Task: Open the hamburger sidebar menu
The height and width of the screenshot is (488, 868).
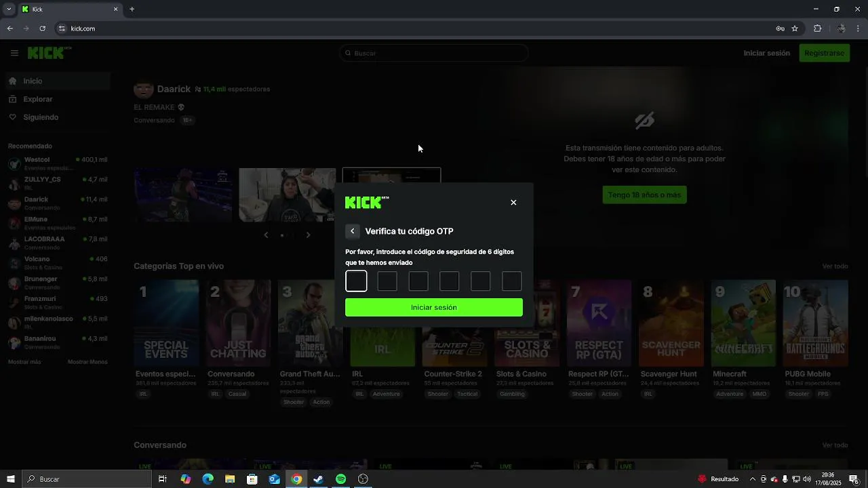Action: point(14,53)
